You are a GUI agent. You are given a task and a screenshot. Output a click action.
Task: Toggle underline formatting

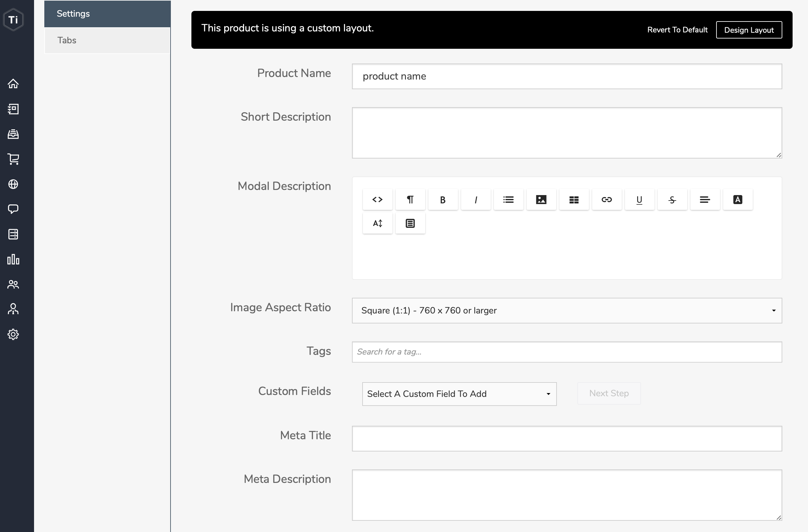point(640,200)
